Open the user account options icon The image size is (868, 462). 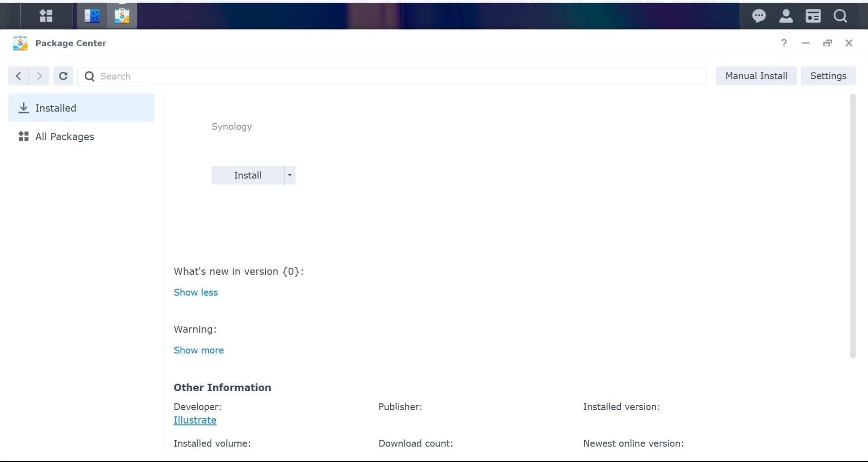[x=786, y=16]
